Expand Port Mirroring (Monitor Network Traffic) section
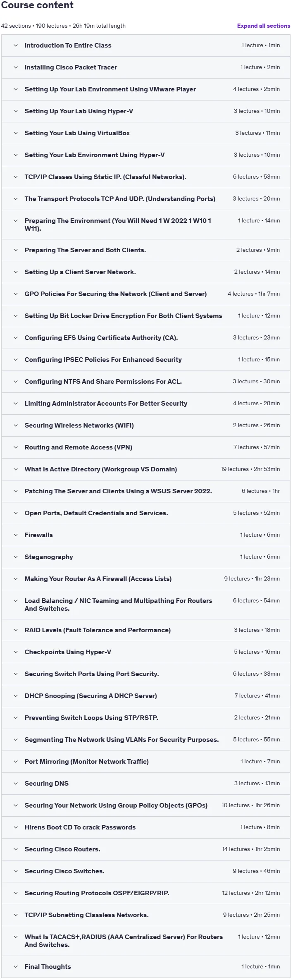Viewport: 293px width, 980px height. point(146,762)
